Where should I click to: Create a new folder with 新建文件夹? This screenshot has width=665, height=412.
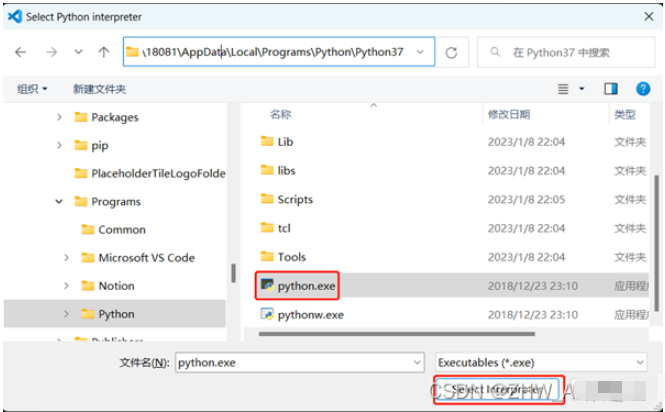click(x=99, y=89)
